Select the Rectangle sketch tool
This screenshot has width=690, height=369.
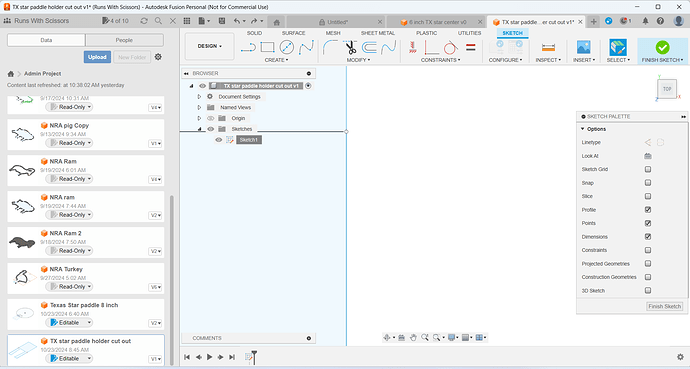tap(267, 47)
